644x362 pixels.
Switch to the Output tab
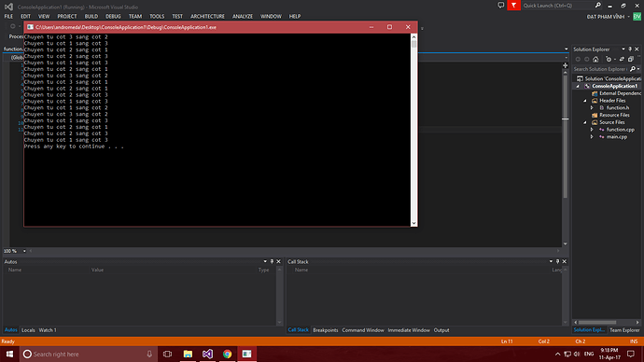pos(441,330)
